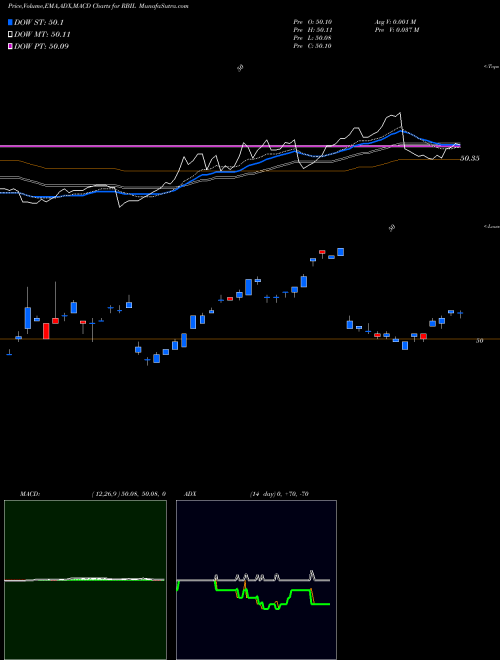The image size is (500, 660).
Task: Click the chart title mentioning MunafaSutra.com
Action: click(x=98, y=6)
